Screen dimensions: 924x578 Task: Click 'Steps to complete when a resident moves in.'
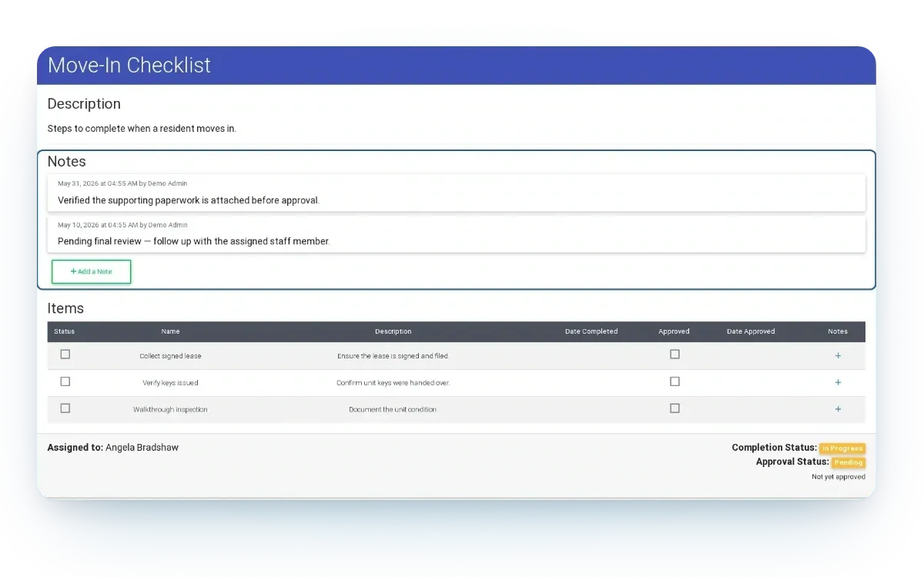click(x=142, y=129)
